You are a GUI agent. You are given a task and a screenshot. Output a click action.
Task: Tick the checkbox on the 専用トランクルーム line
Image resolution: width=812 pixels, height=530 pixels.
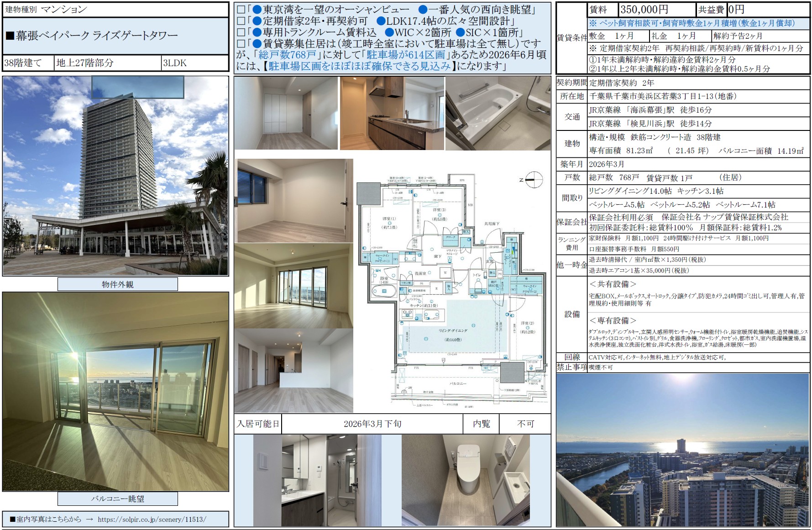click(x=241, y=33)
